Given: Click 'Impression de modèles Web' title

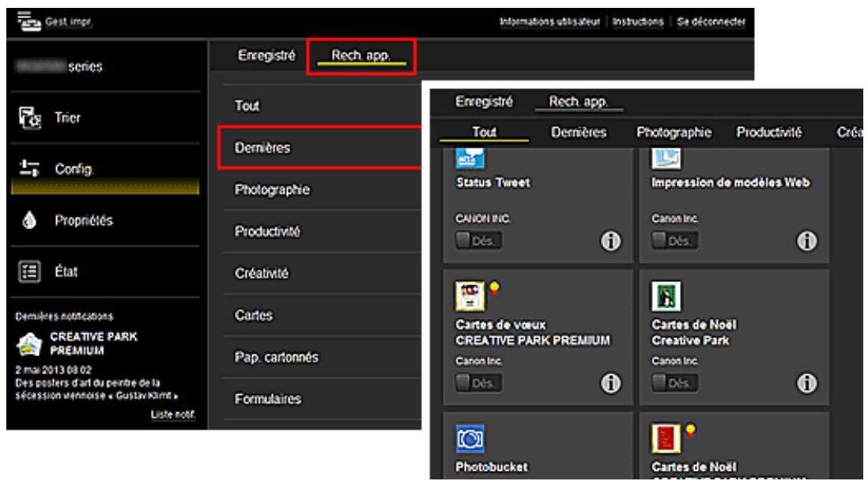Looking at the screenshot, I should [730, 182].
